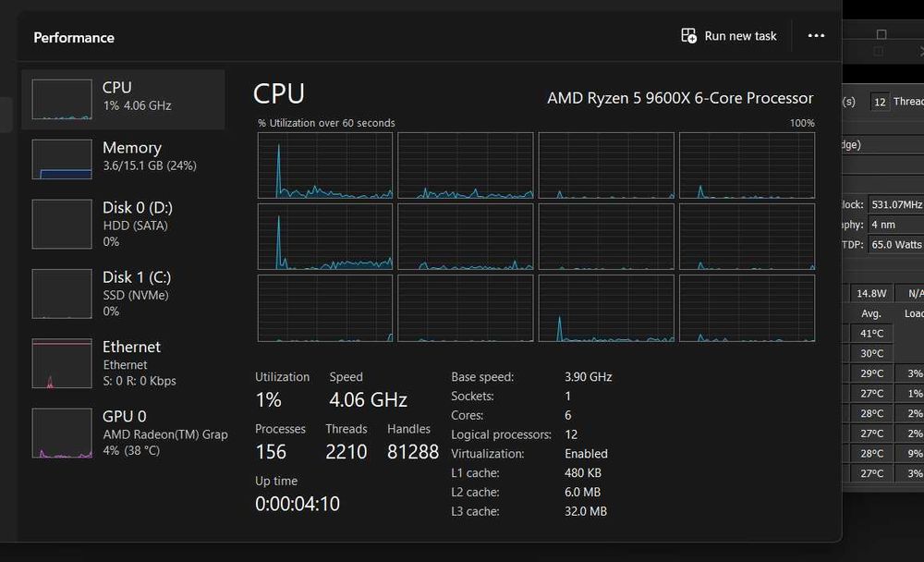Viewport: 924px width, 562px height.
Task: Select the CPU mini graph thumbnail
Action: click(x=62, y=99)
